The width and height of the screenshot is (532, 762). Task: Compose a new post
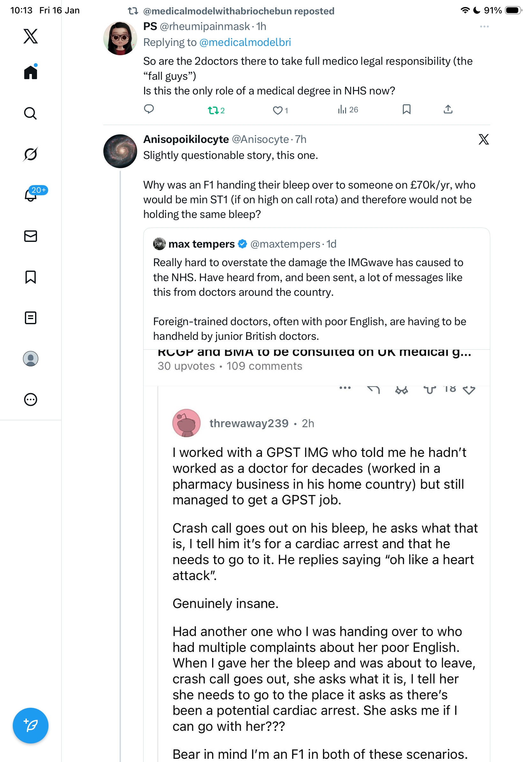(x=31, y=726)
